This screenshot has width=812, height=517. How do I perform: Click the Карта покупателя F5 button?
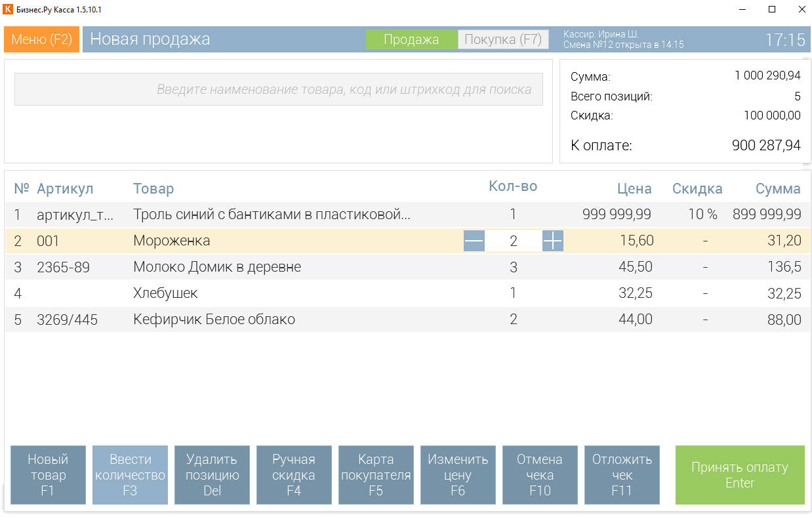click(x=376, y=475)
